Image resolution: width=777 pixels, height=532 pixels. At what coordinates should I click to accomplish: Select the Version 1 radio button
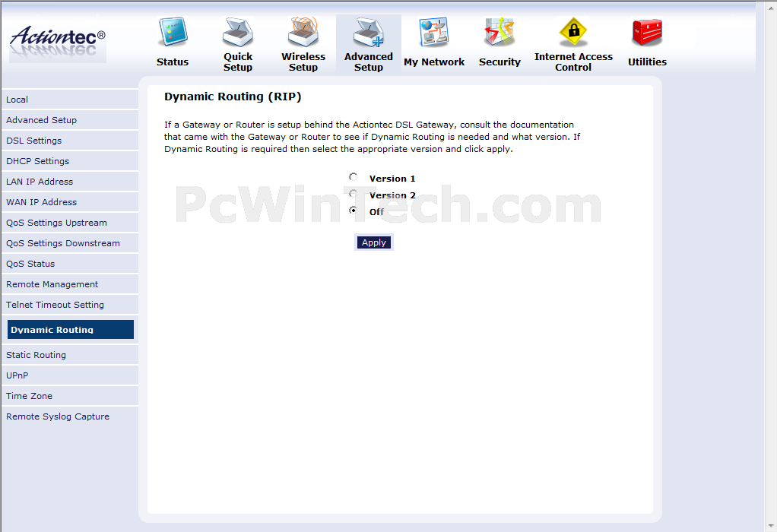tap(354, 177)
